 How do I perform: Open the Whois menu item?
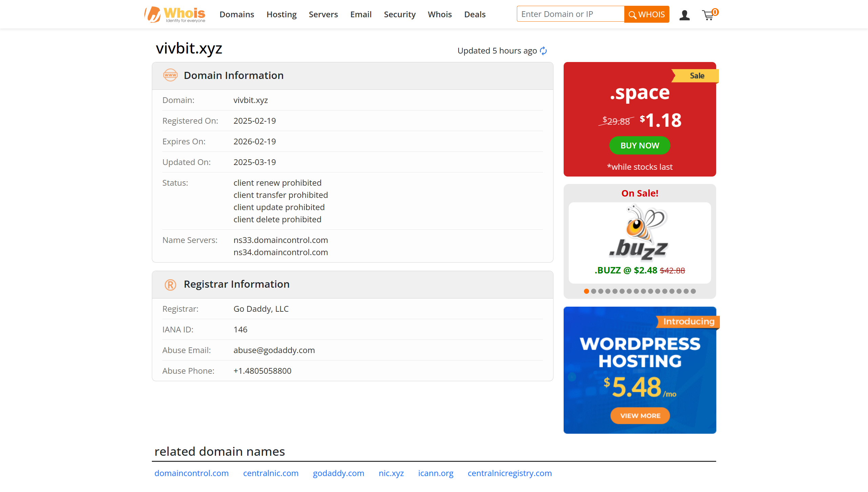[x=440, y=14]
